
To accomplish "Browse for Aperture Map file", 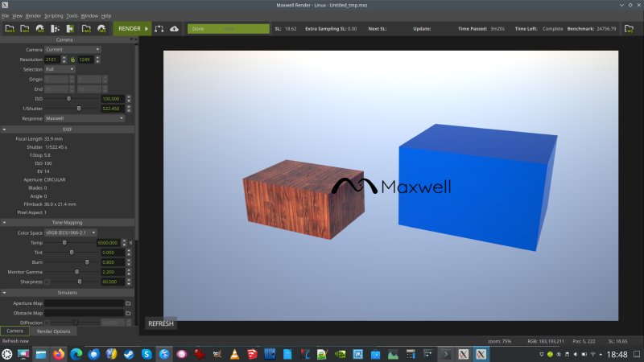I will tap(128, 303).
